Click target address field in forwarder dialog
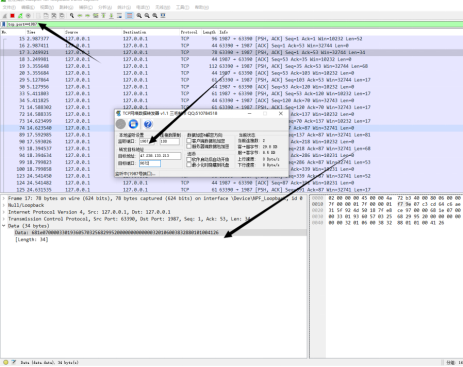 [160, 156]
